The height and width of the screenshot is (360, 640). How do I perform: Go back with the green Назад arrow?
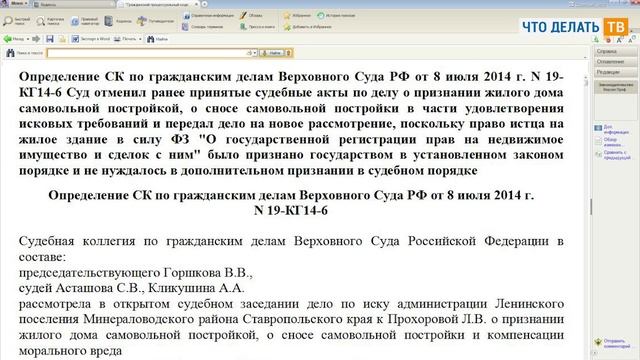tap(13, 39)
